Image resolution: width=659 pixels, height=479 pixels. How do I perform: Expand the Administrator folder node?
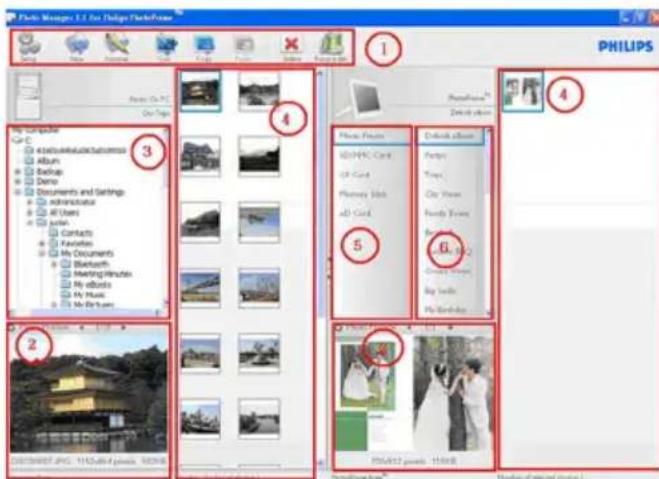(x=30, y=202)
